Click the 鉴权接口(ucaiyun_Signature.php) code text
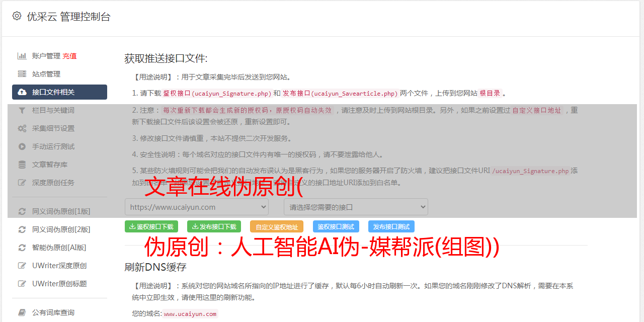 click(x=217, y=93)
